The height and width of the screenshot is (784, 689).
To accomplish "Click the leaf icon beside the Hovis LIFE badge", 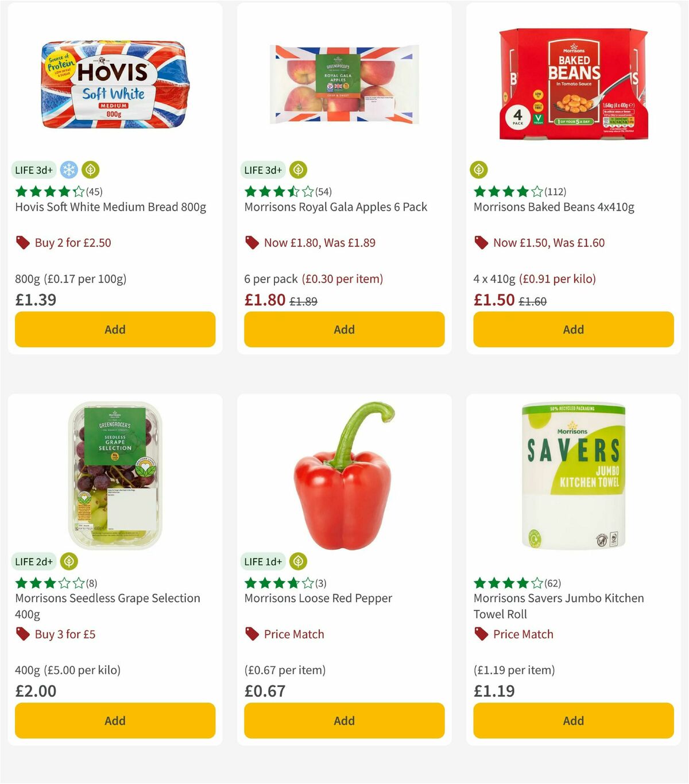I will pyautogui.click(x=90, y=170).
